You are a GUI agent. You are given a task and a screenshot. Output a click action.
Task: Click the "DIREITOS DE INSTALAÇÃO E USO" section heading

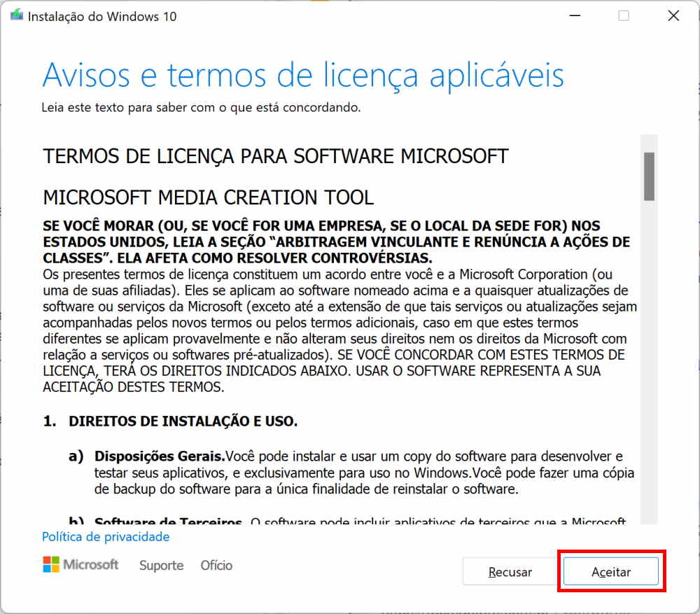tap(183, 421)
